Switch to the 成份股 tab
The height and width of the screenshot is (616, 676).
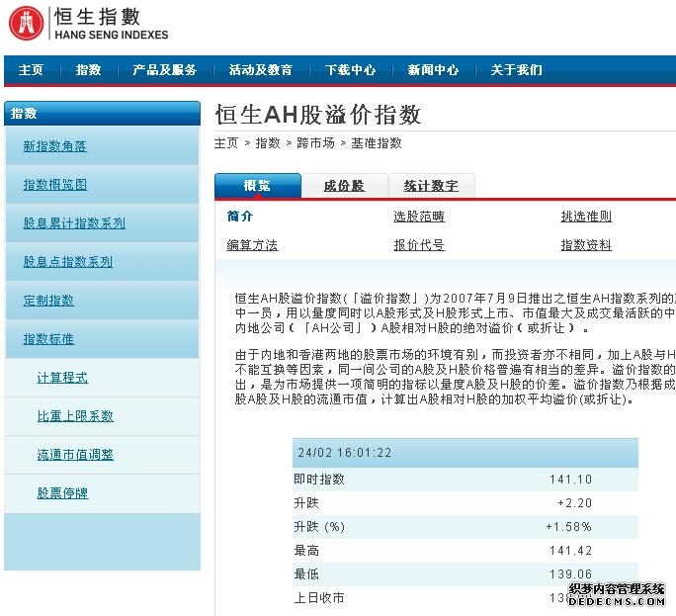click(x=344, y=186)
